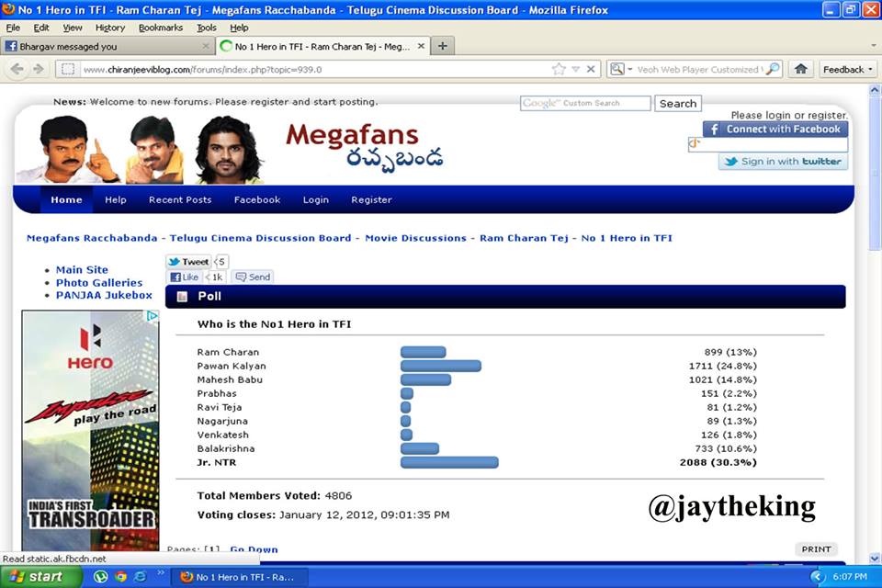This screenshot has height=588, width=882.
Task: Click the search magnifier icon in toolbar
Action: pyautogui.click(x=773, y=69)
